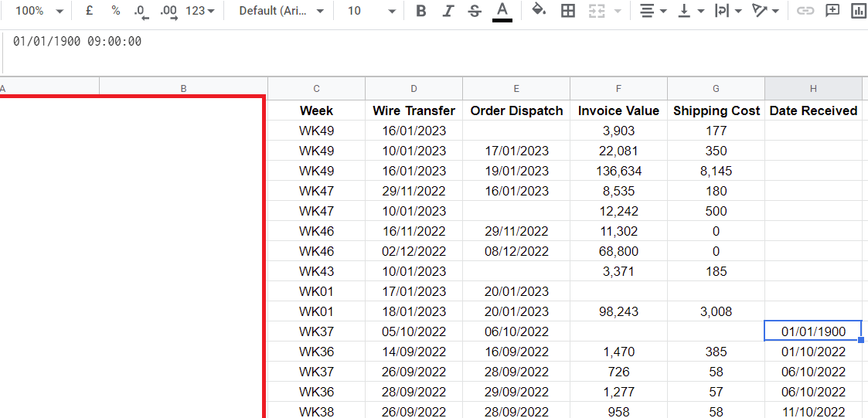Select invoice value 136,634

pyautogui.click(x=619, y=171)
